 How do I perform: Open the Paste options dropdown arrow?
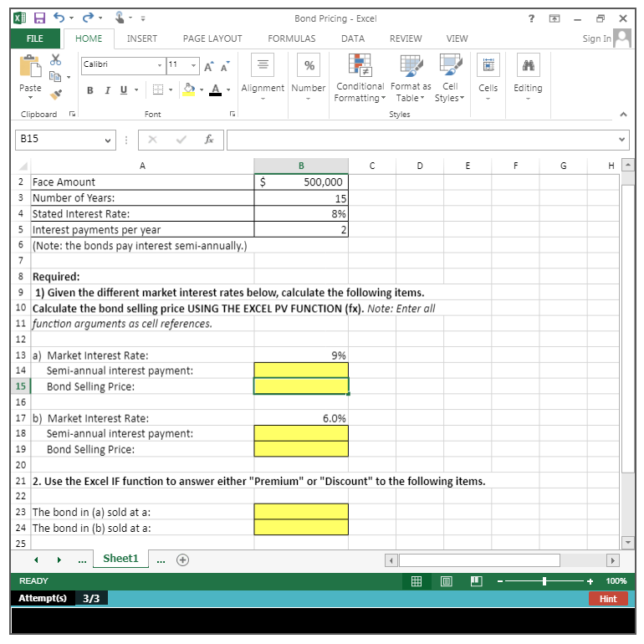point(30,98)
